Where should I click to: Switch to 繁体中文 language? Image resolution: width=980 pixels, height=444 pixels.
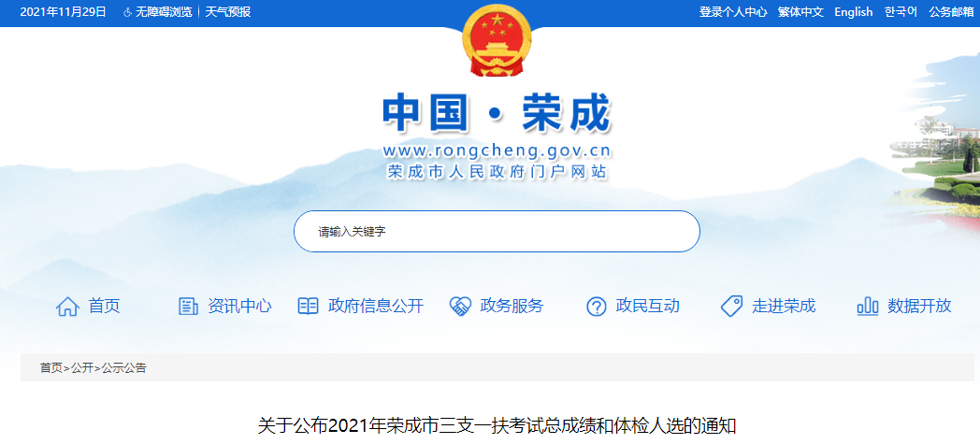tap(800, 12)
